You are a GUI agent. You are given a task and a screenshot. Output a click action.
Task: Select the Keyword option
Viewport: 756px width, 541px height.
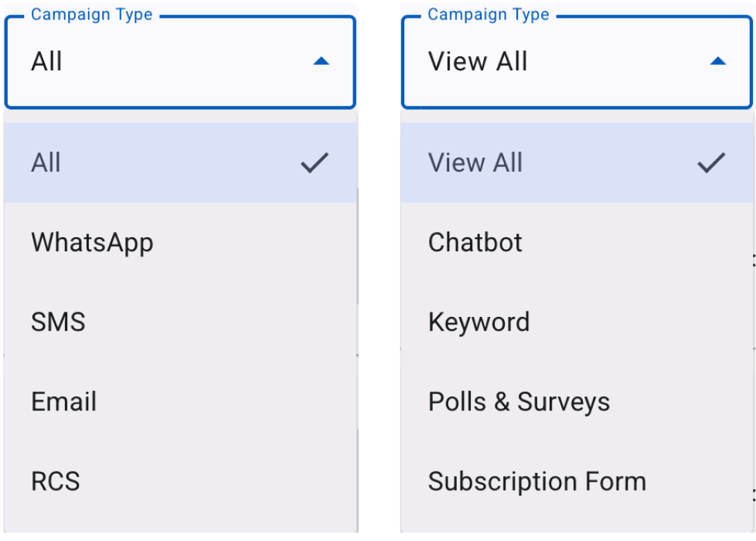(x=577, y=322)
